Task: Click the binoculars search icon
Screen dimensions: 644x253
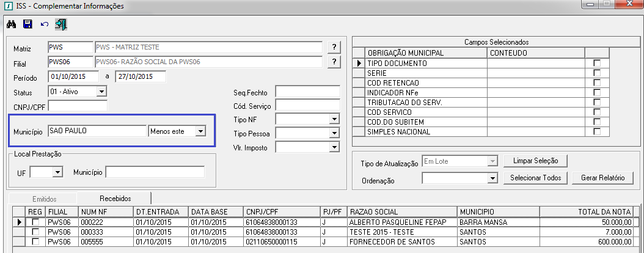Action: tap(12, 24)
